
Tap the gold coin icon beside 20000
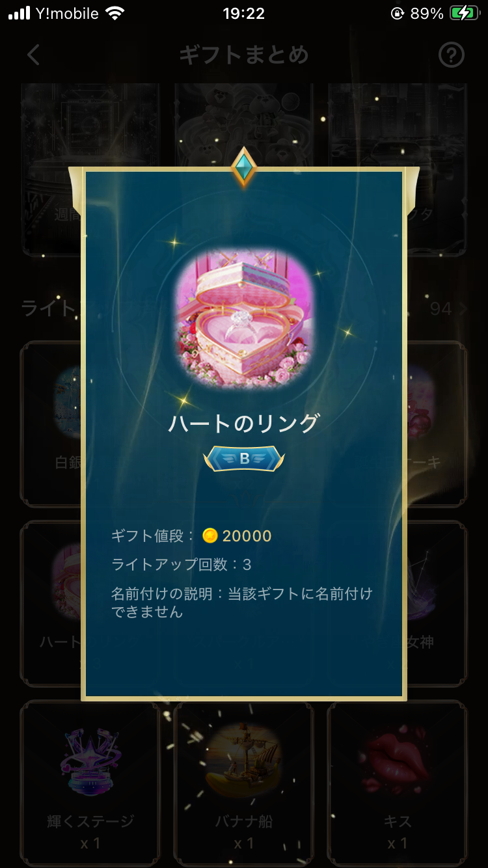point(210,536)
